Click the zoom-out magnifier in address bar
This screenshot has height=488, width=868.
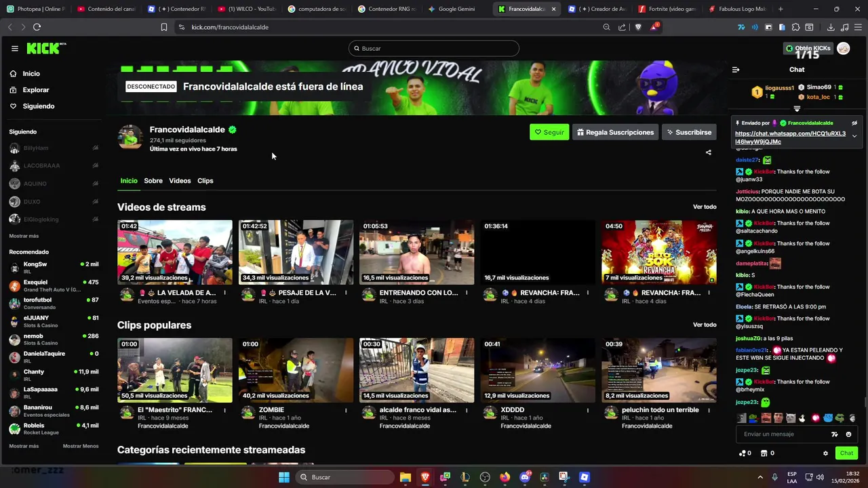pyautogui.click(x=606, y=27)
